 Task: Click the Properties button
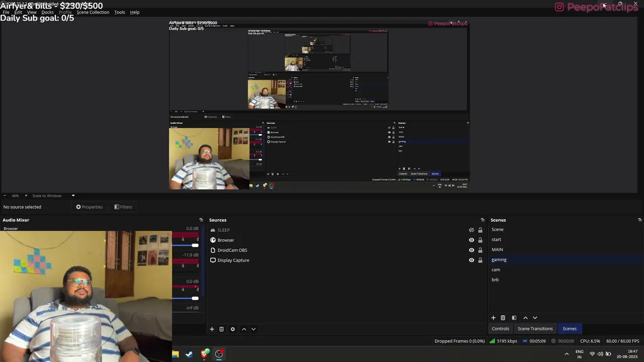[x=89, y=207]
